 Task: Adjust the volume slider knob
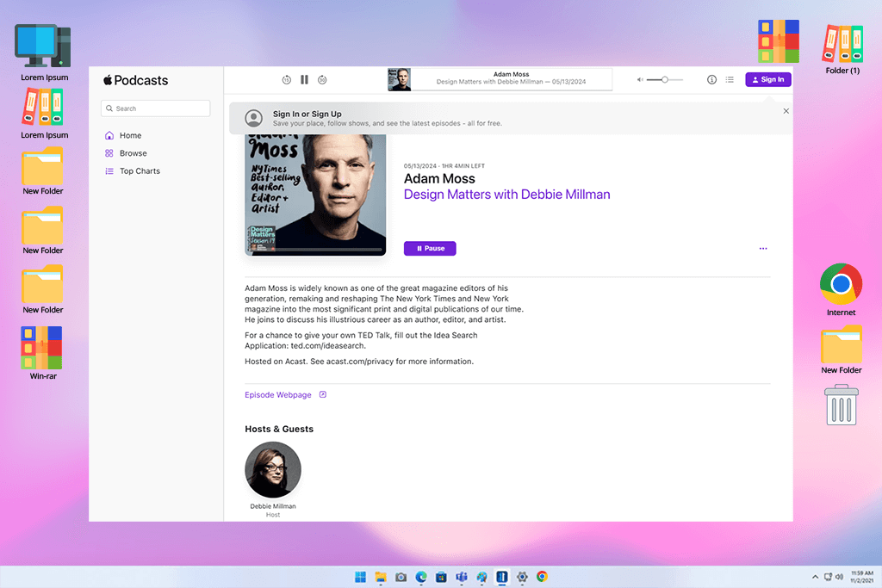click(664, 80)
